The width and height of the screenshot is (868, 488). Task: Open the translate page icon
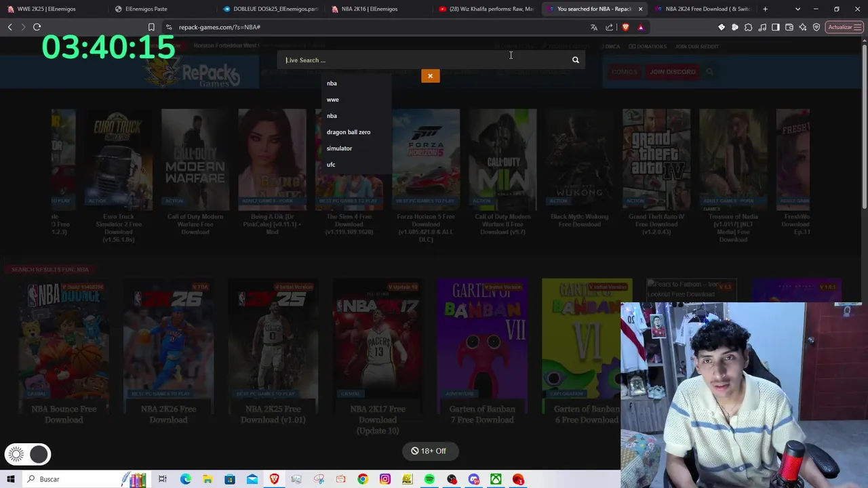coord(594,27)
